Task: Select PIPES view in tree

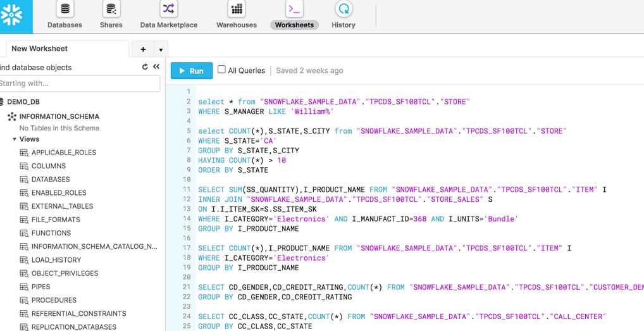Action: click(x=40, y=287)
